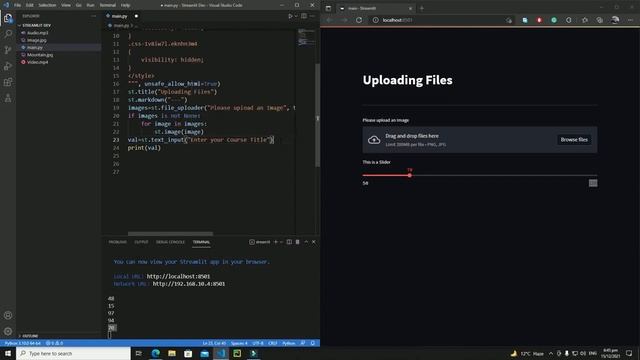
Task: Select main.py in the explorer tree
Action: [x=35, y=47]
